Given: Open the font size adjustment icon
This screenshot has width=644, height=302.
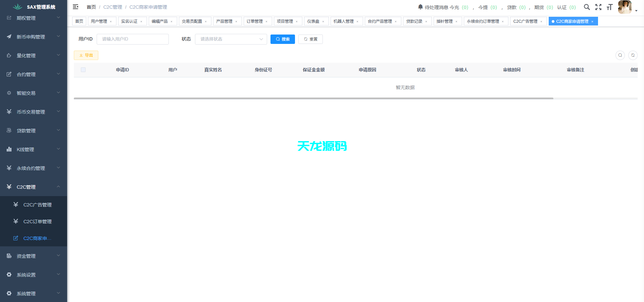Looking at the screenshot, I should click(610, 7).
